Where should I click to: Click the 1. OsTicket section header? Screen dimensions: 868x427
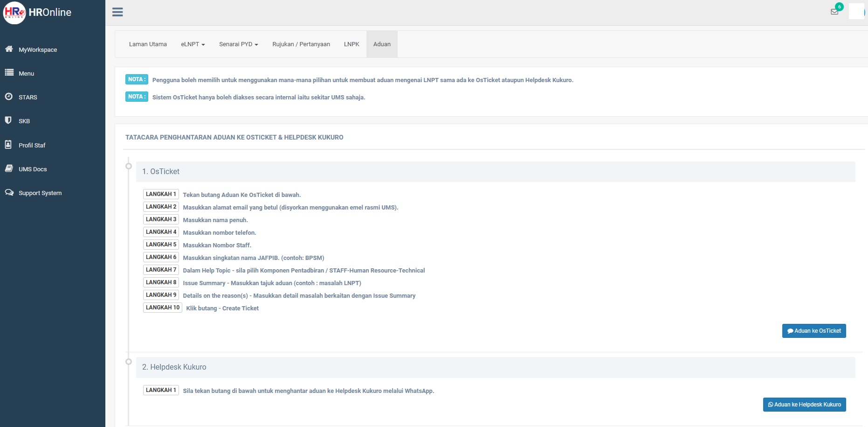161,172
